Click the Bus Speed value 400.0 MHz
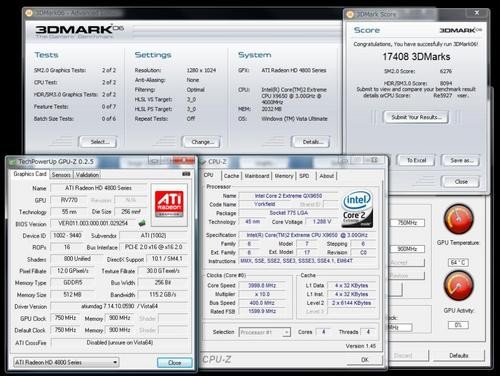 pos(262,303)
